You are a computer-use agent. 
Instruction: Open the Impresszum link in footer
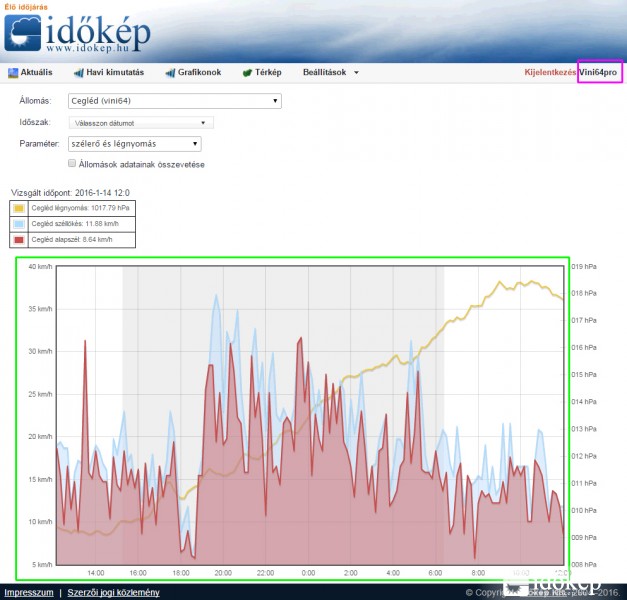click(28, 593)
